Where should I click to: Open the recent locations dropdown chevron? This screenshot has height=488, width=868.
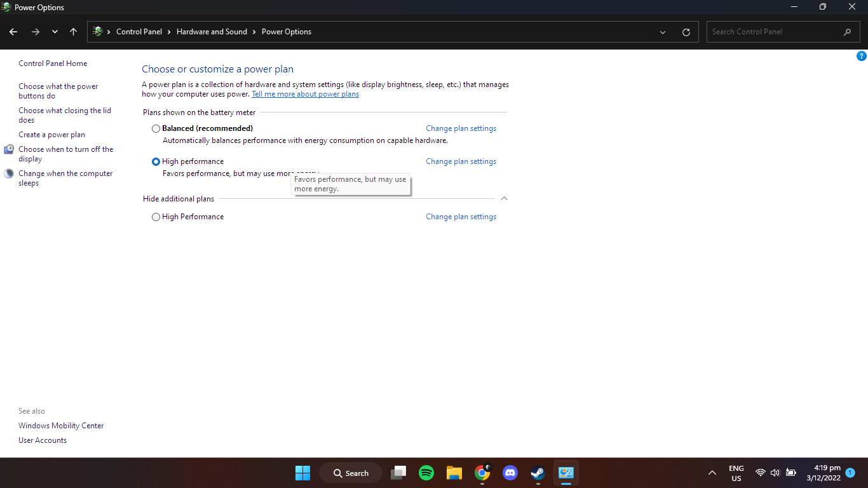55,32
